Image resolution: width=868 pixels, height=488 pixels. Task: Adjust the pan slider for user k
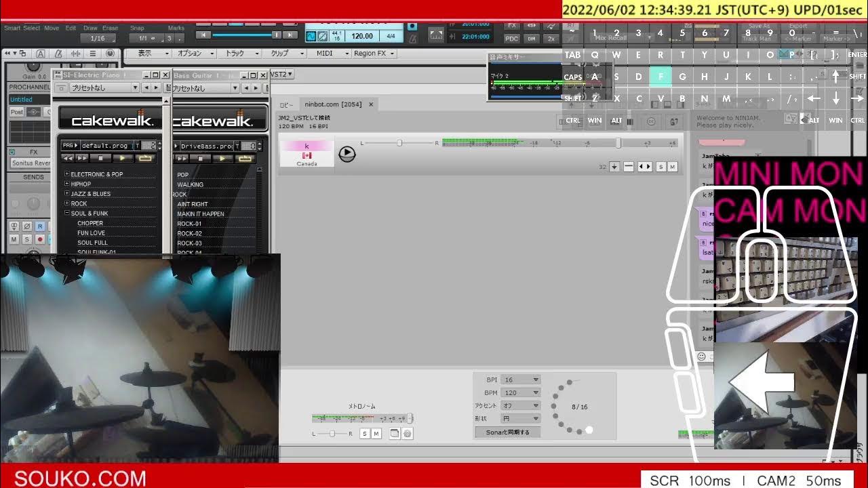pos(399,143)
